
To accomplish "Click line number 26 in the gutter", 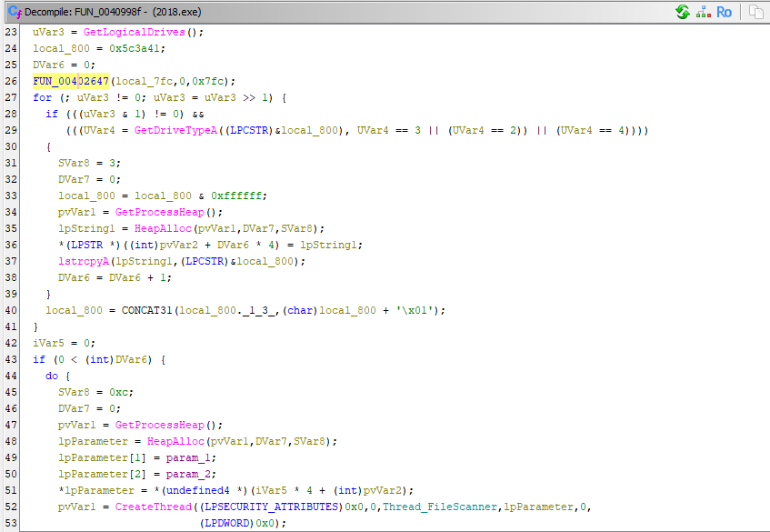I will click(x=11, y=81).
